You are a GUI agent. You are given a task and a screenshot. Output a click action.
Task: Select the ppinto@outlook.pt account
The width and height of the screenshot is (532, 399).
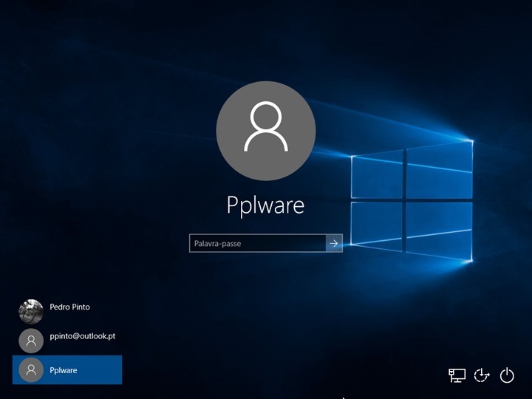coord(67,341)
